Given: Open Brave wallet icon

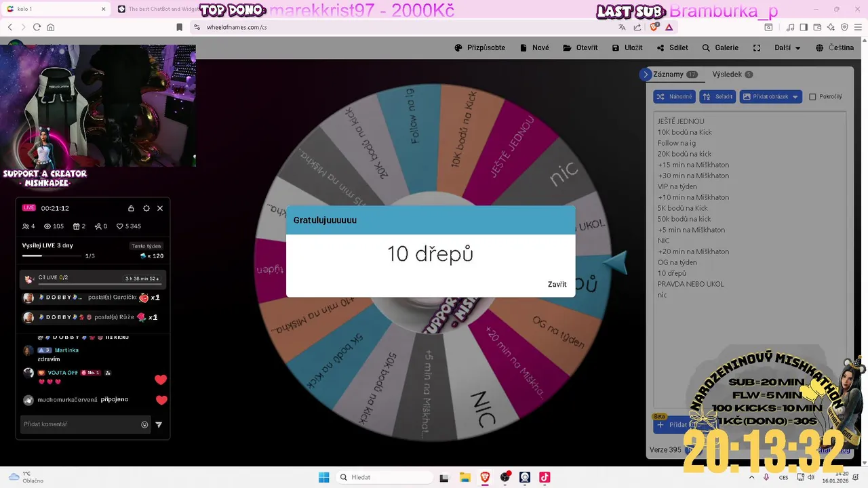Looking at the screenshot, I should tap(817, 27).
